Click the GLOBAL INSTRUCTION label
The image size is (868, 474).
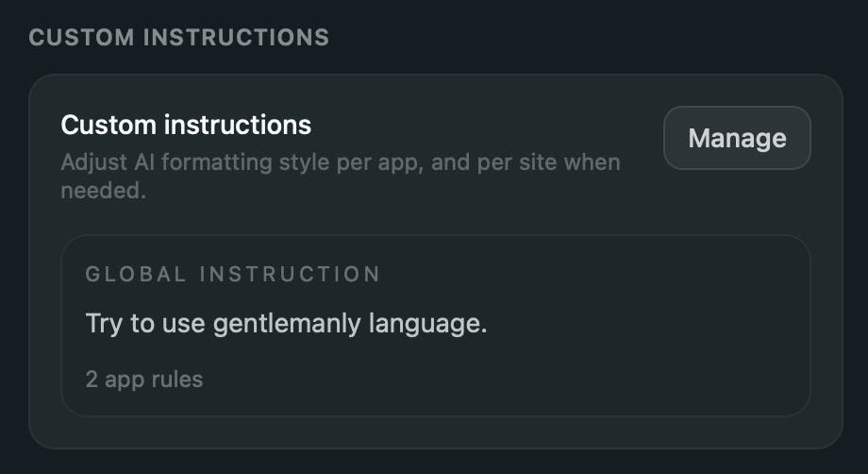point(232,275)
